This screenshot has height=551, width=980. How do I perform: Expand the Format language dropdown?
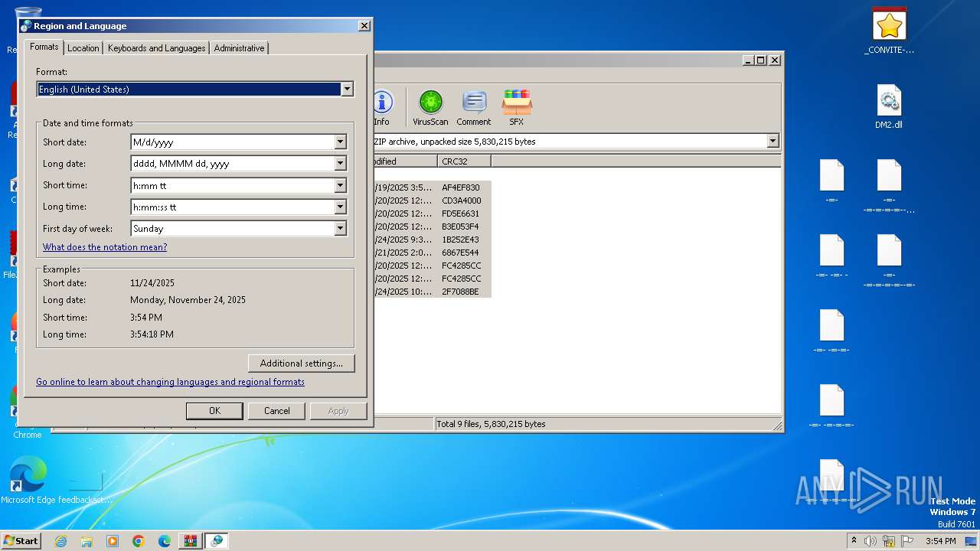point(347,90)
